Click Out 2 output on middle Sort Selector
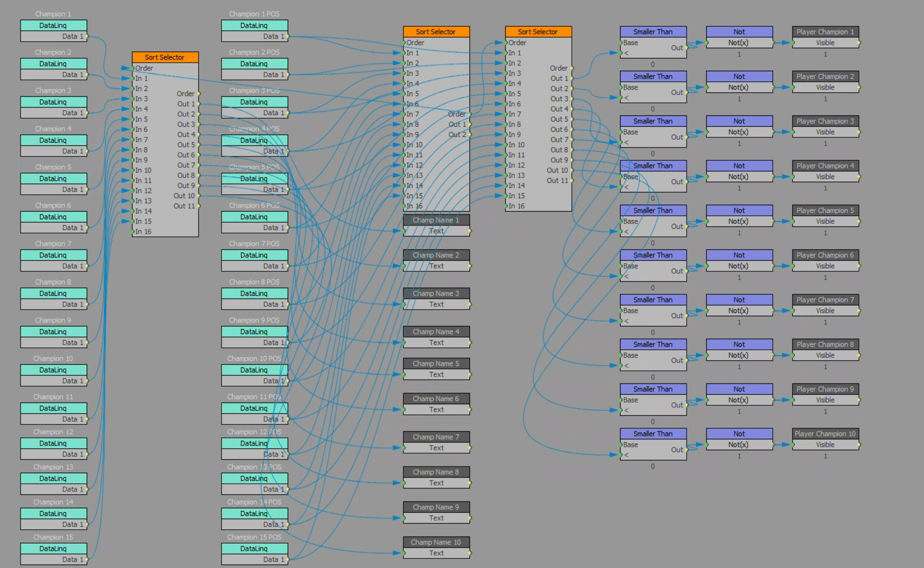924x568 pixels. pos(457,134)
